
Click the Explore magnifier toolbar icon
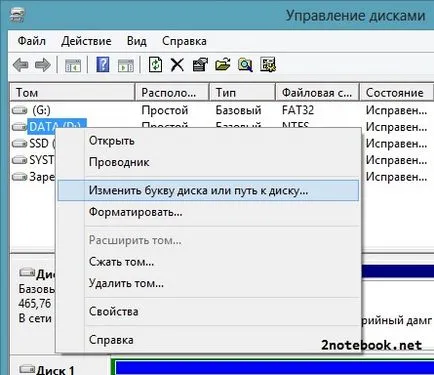(245, 65)
